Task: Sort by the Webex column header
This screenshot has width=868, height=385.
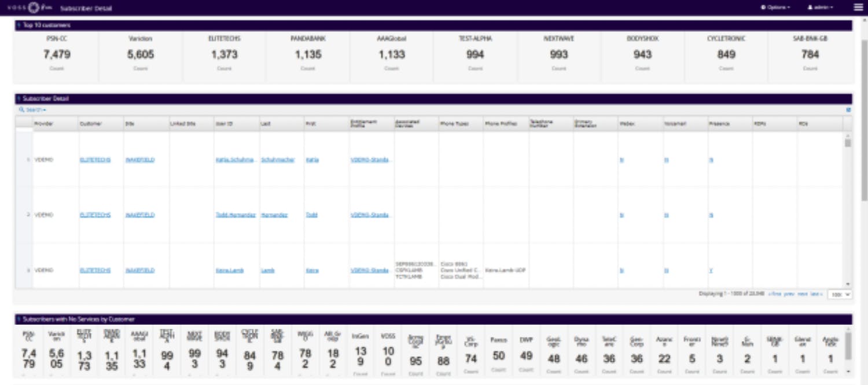Action: click(641, 123)
